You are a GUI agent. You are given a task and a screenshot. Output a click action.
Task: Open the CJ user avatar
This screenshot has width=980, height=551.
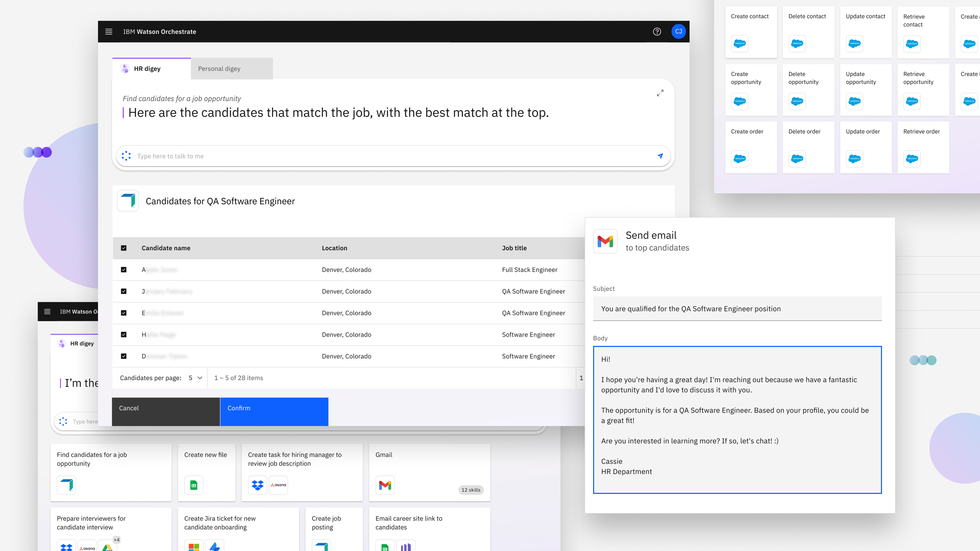pyautogui.click(x=679, y=32)
